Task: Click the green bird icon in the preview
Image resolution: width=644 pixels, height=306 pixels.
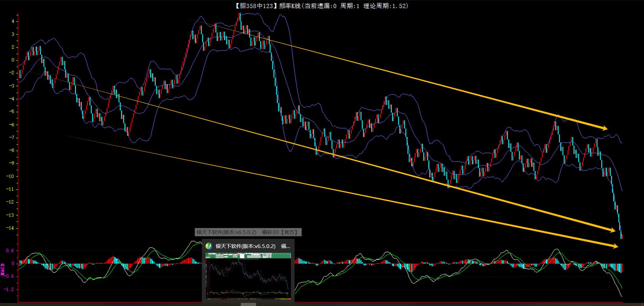Action: 209,246
